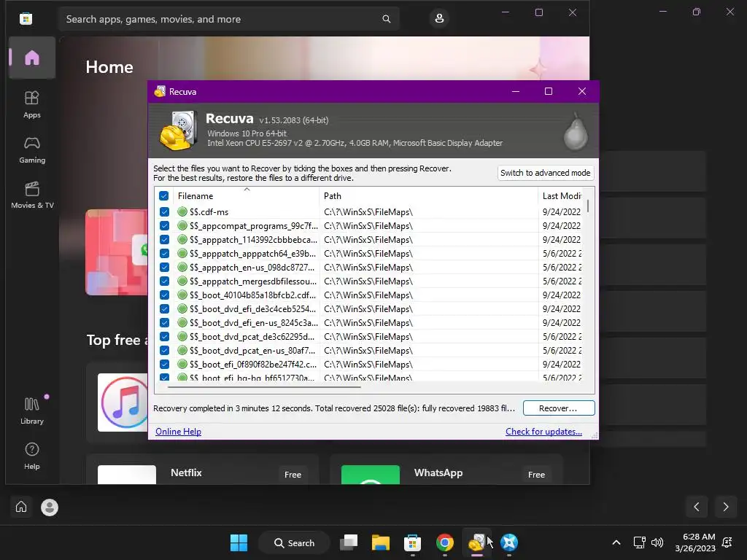This screenshot has height=560, width=747.
Task: Uncheck the $$_boot_dvd_efi_de3c4ceb5254 file checkbox
Action: click(164, 308)
